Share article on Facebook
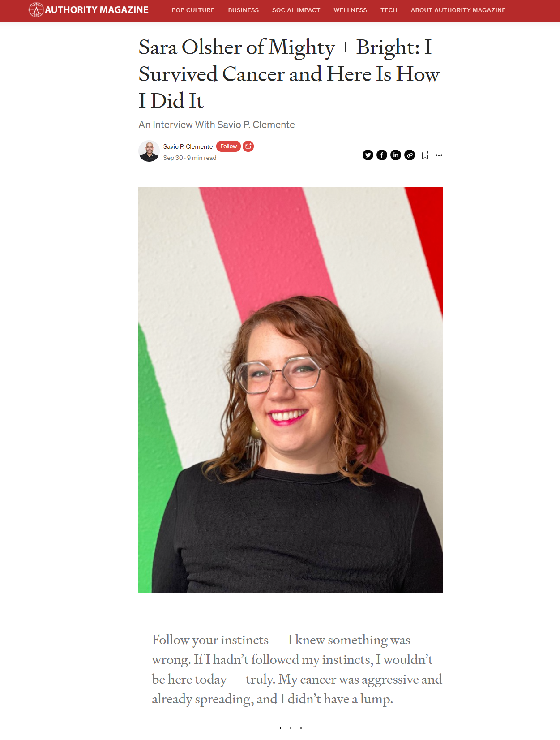 [382, 155]
